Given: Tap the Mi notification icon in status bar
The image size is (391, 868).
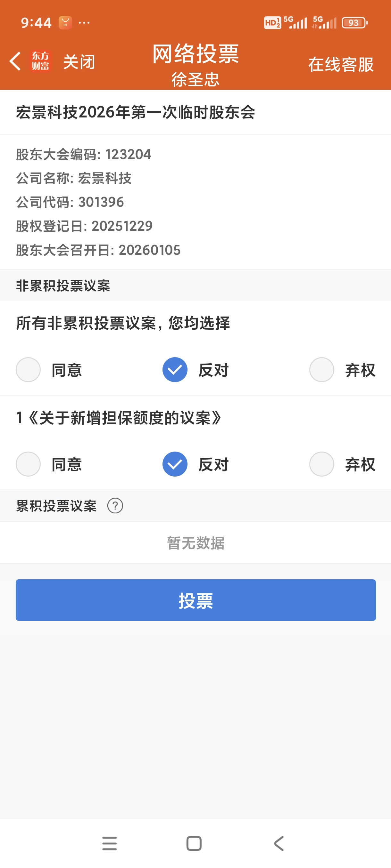Looking at the screenshot, I should pyautogui.click(x=65, y=23).
